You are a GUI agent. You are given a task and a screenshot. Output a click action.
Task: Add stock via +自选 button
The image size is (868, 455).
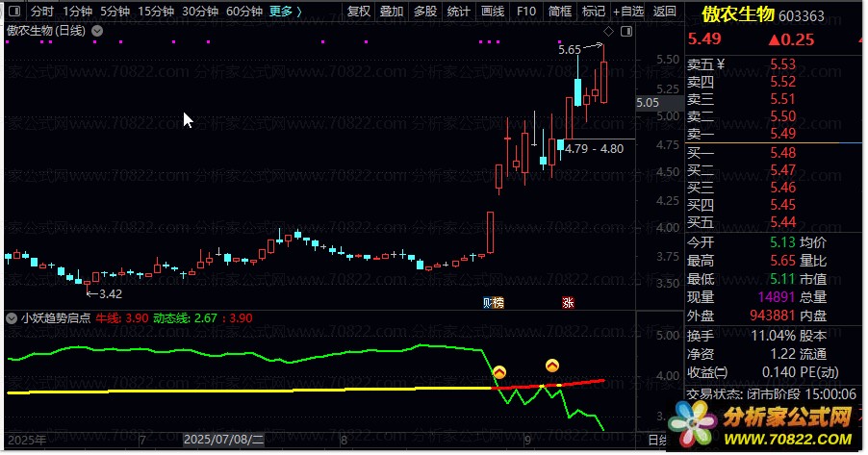628,12
